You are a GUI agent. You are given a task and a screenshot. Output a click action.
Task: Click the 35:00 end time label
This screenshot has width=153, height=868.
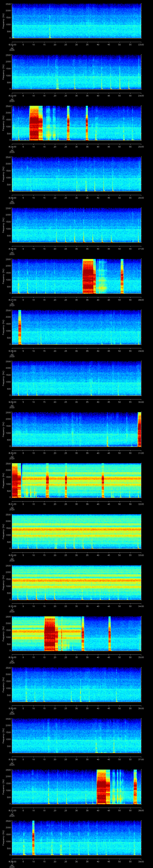[141, 657]
